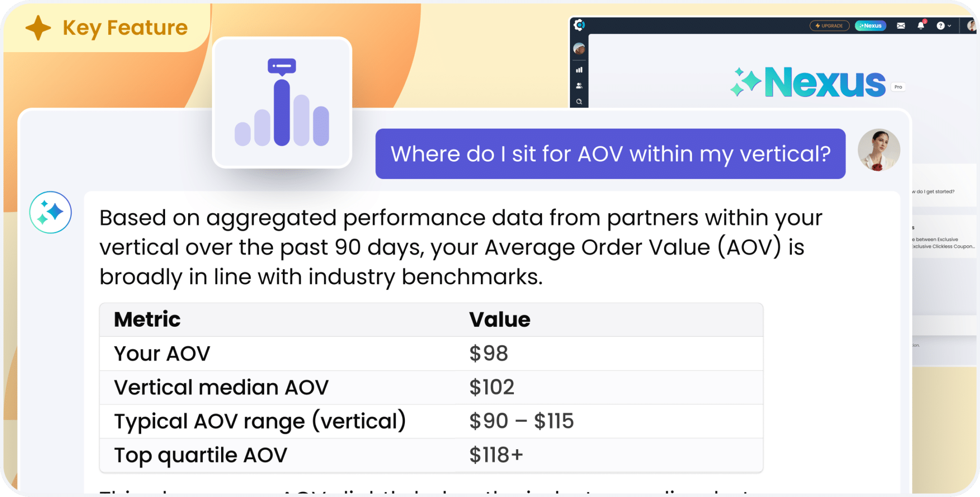Viewport: 980px width, 497px height.
Task: Select the Top quartile AOV row
Action: point(431,455)
